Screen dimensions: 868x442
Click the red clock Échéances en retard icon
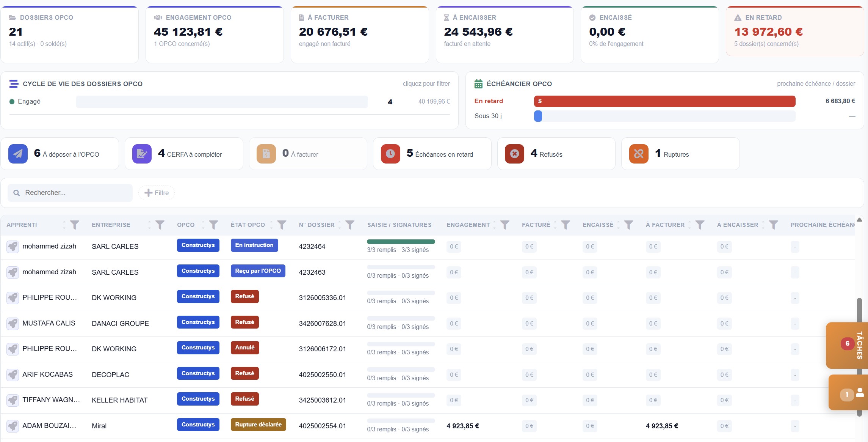tap(390, 154)
